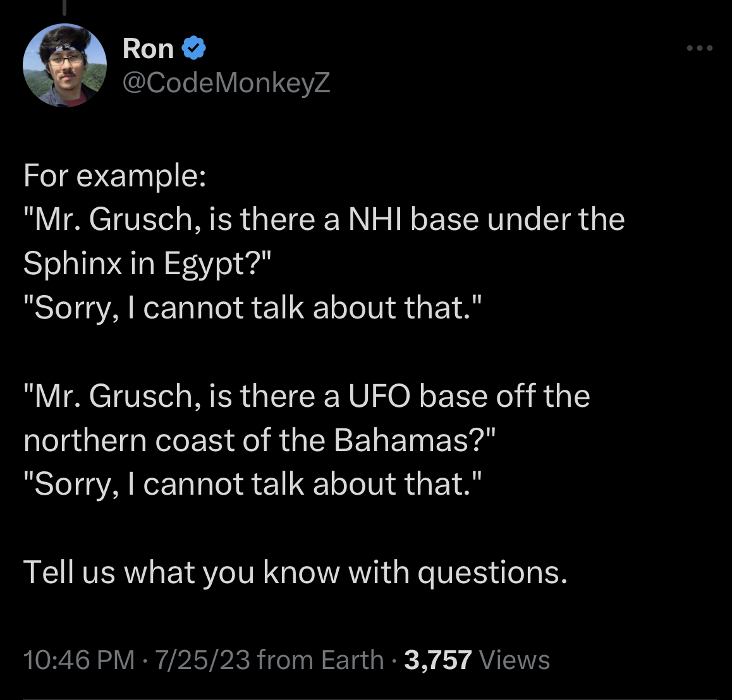Click the "For example:" opening line
Image resolution: width=732 pixels, height=700 pixels.
tap(114, 175)
